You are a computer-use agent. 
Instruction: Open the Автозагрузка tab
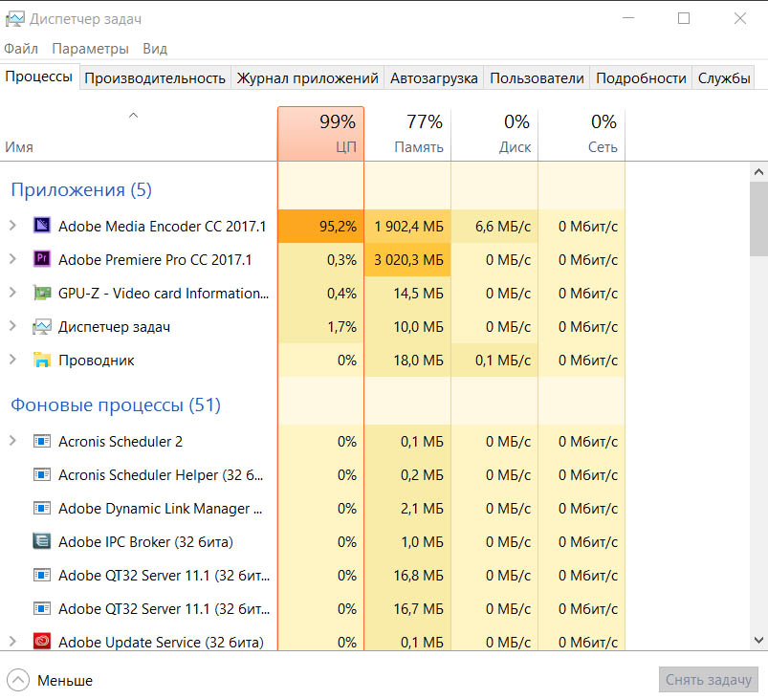tap(434, 78)
